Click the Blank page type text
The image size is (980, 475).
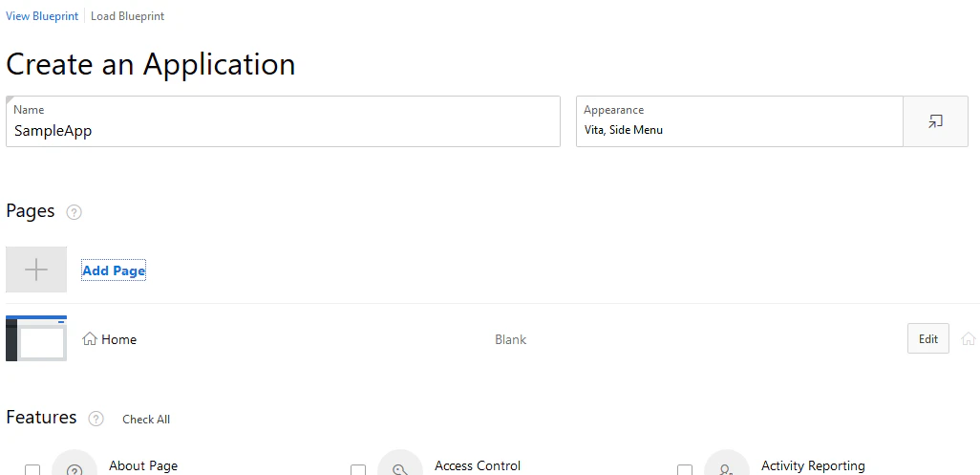pos(511,339)
